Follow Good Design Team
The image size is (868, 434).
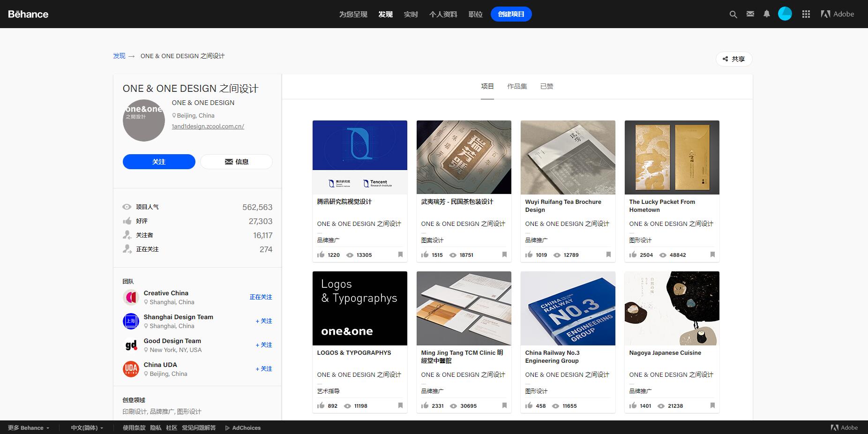(264, 345)
